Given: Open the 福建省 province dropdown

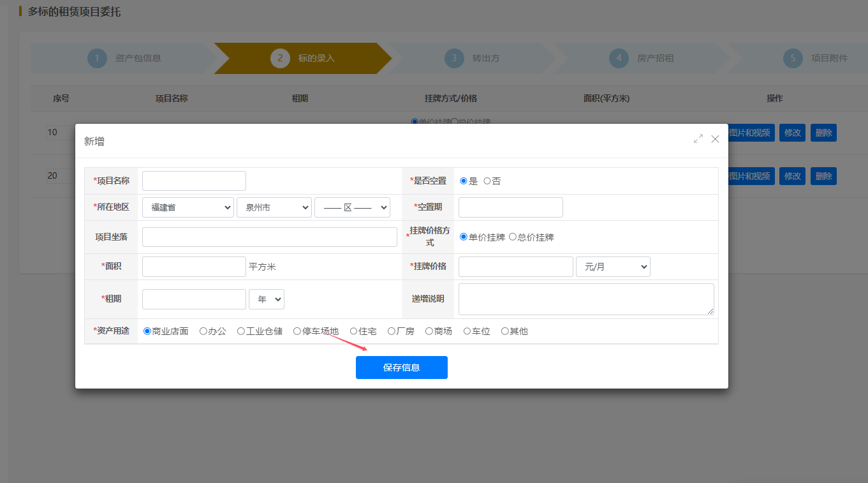Looking at the screenshot, I should click(188, 207).
